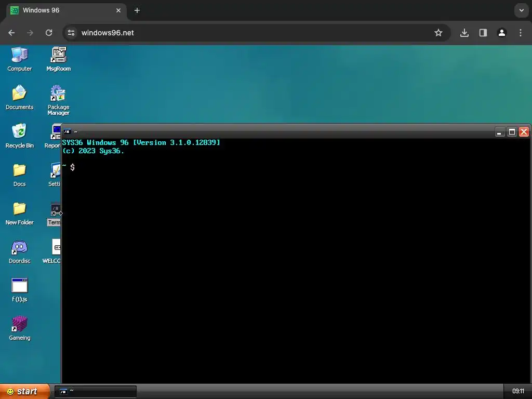
Task: Go forward in the browser
Action: click(x=30, y=33)
